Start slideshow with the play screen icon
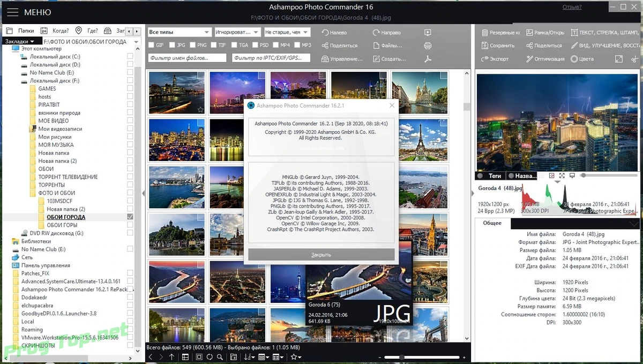The height and width of the screenshot is (364, 643). tap(428, 32)
